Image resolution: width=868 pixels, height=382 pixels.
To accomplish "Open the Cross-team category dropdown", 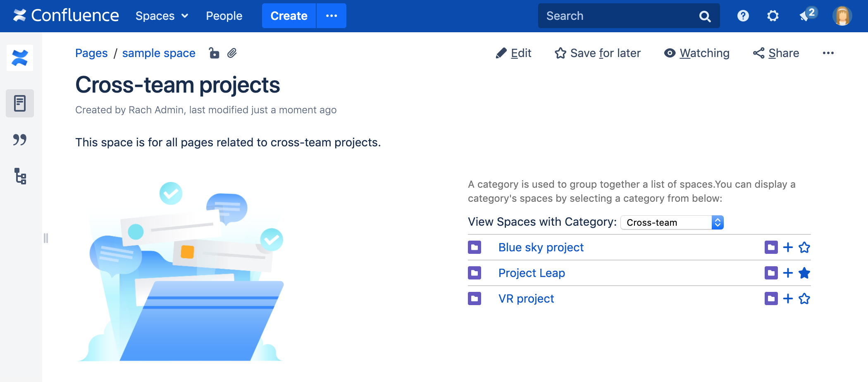I will pos(672,222).
